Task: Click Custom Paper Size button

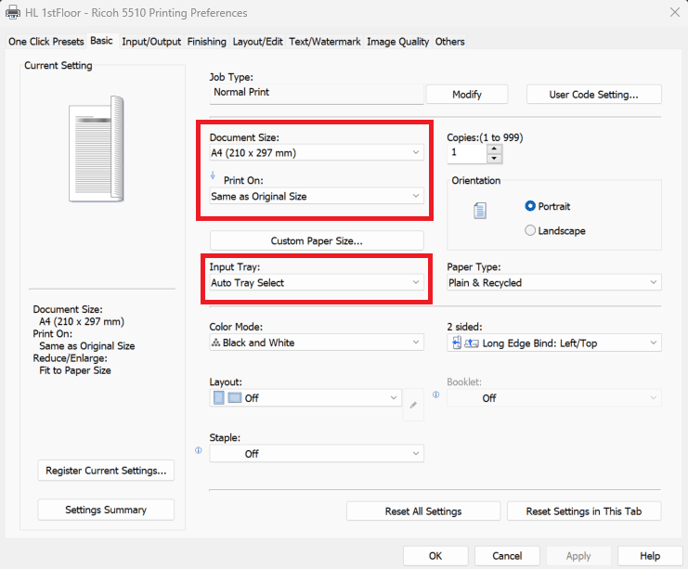Action: point(316,240)
